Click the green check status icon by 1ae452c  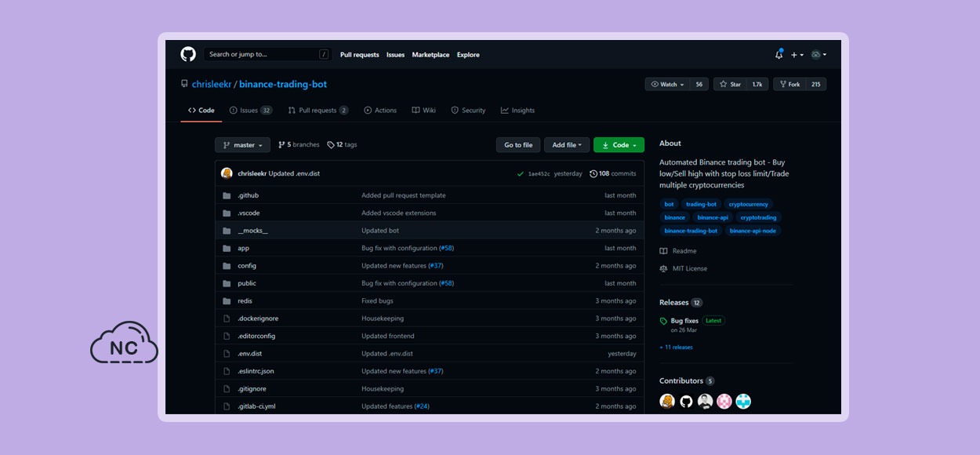point(521,173)
